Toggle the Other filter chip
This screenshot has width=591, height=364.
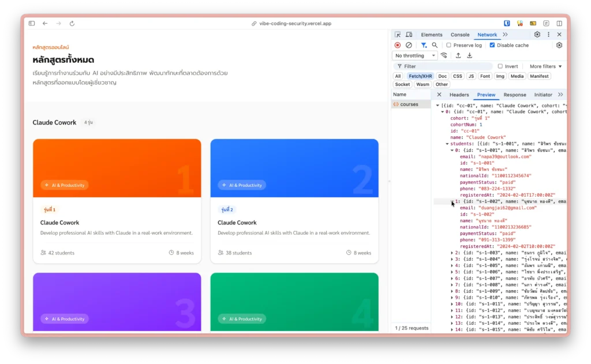pyautogui.click(x=442, y=84)
